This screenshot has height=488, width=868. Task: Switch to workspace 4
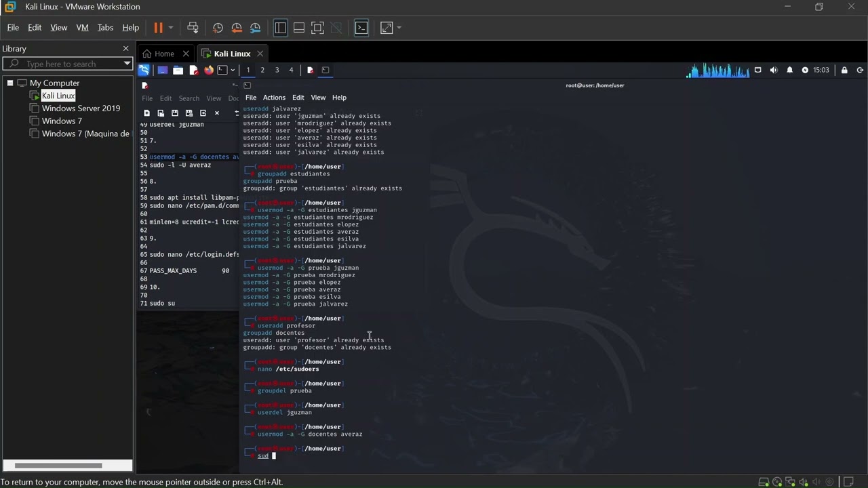click(291, 70)
